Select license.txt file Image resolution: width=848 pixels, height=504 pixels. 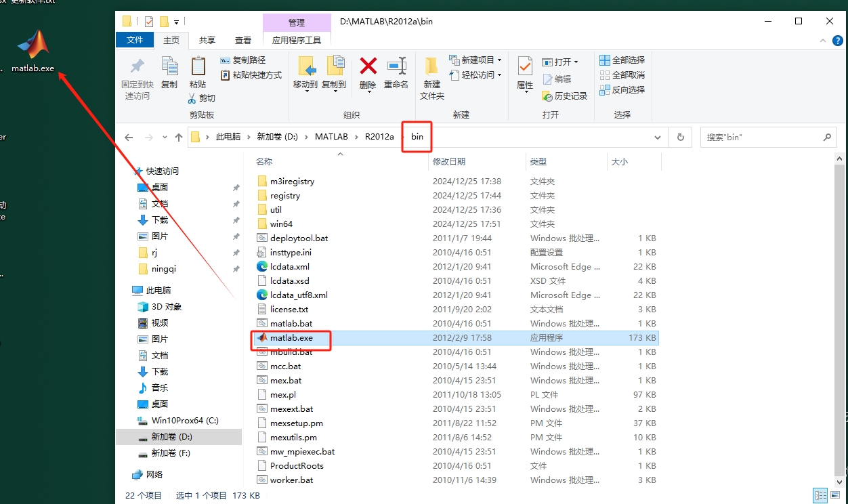(x=289, y=310)
